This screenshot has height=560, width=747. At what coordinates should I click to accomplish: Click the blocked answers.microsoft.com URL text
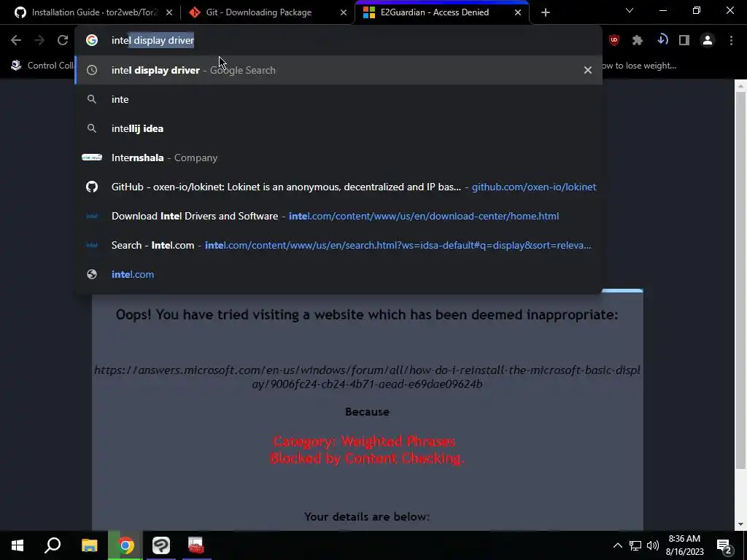coord(368,377)
